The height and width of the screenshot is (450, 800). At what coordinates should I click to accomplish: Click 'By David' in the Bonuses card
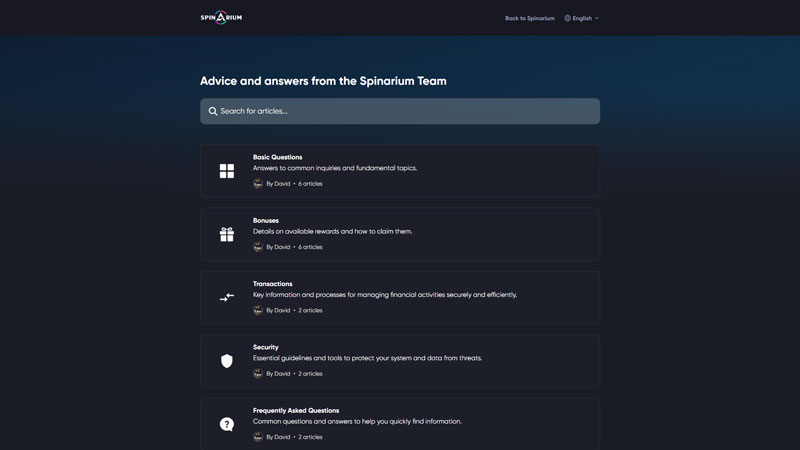click(x=278, y=247)
